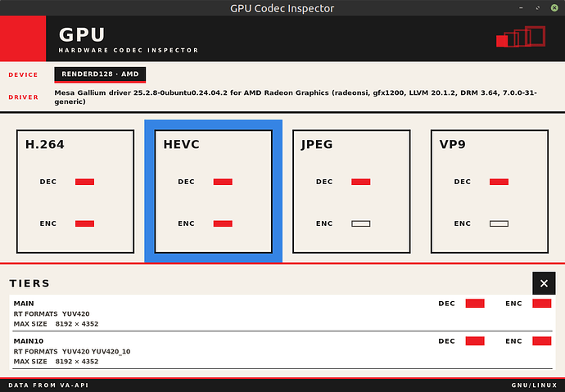Open the JPEG codec card

click(x=351, y=191)
